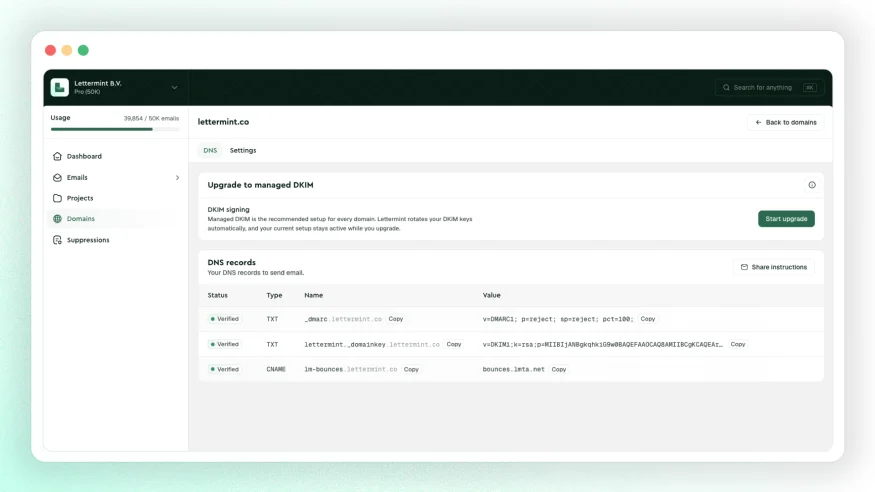The width and height of the screenshot is (875, 492).
Task: Click the bounces.lmta.net value text
Action: pyautogui.click(x=513, y=369)
